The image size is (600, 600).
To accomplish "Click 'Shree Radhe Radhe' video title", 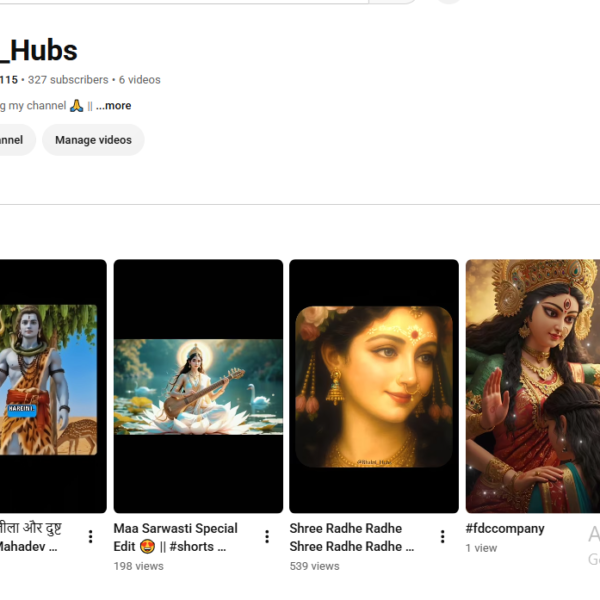I will 352,537.
